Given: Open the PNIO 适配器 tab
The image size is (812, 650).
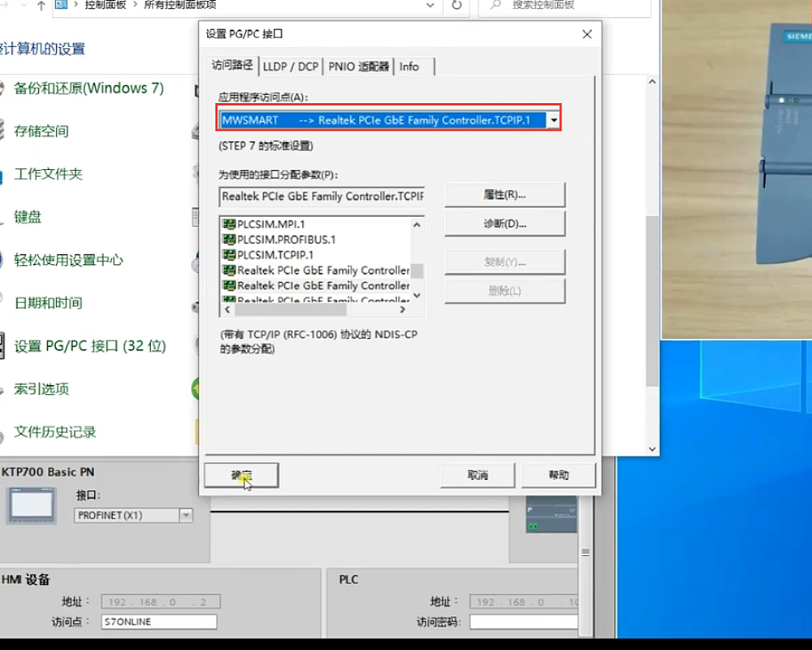Looking at the screenshot, I should coord(359,67).
